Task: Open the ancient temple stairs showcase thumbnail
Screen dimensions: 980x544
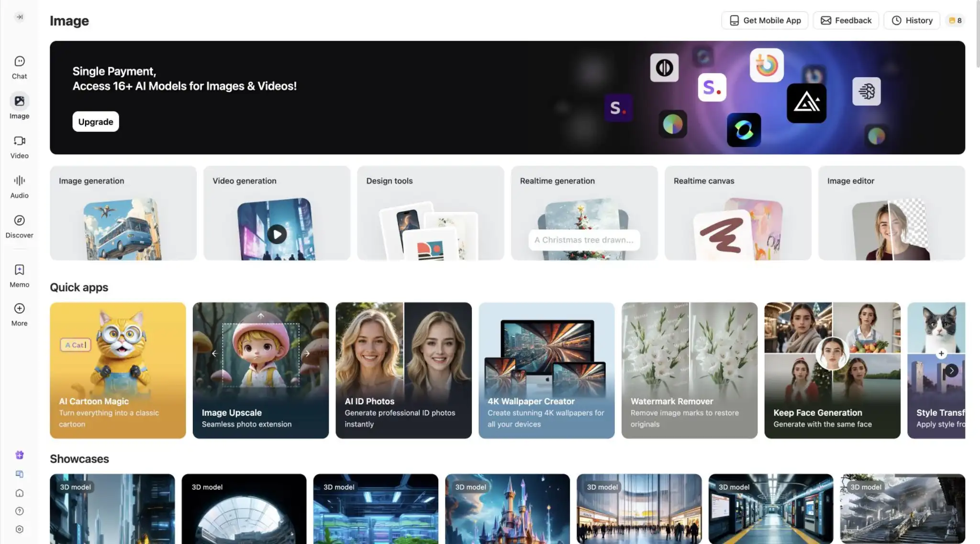Action: click(902, 509)
